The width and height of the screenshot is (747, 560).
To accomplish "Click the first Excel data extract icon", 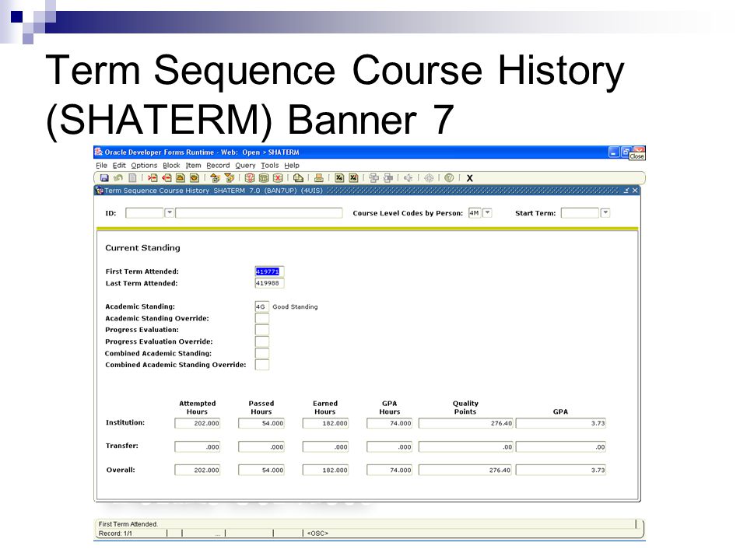I will point(339,178).
